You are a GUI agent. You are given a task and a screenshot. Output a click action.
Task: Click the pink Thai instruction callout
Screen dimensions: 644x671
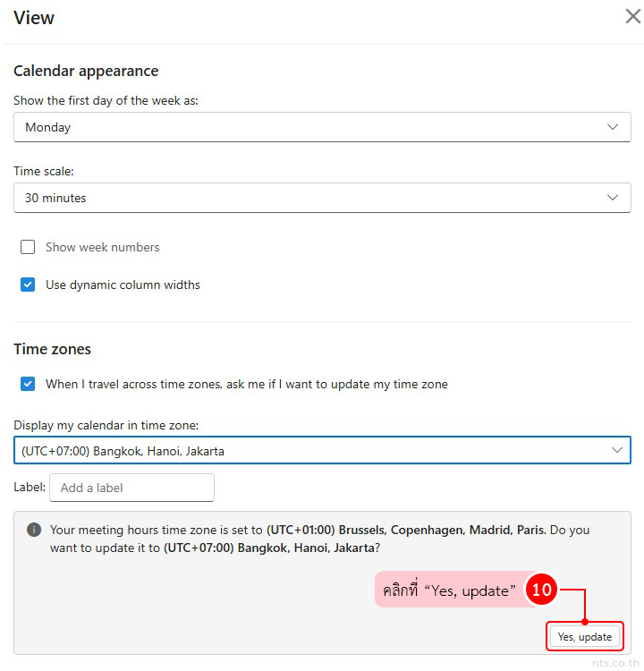(x=449, y=590)
